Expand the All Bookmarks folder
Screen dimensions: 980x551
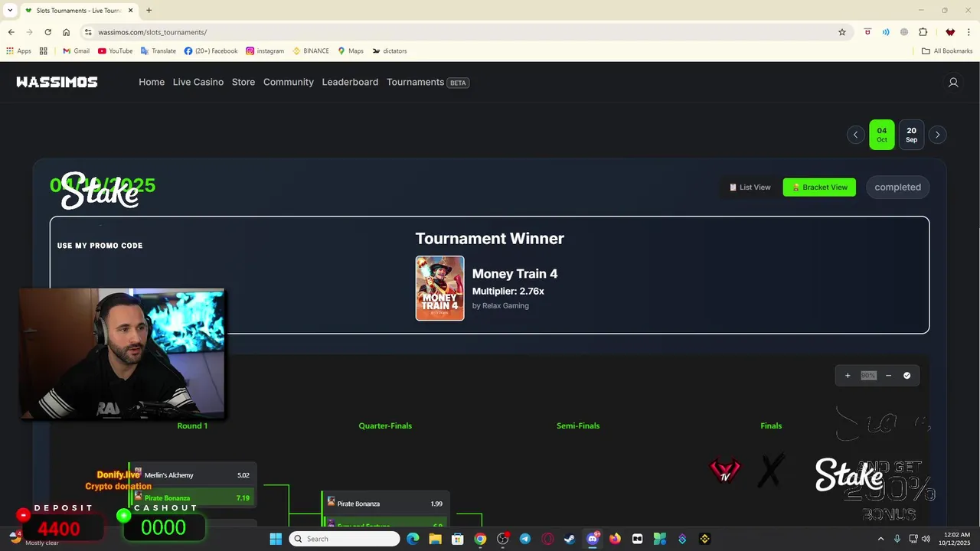(947, 51)
